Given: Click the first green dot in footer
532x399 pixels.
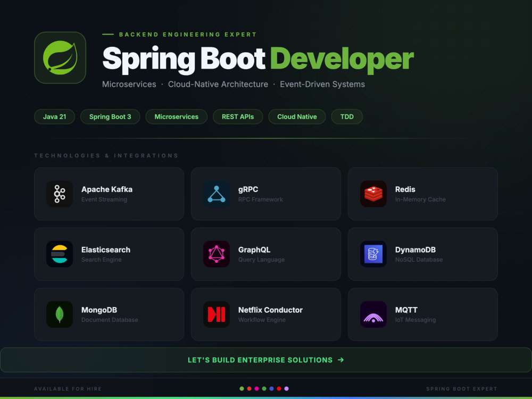Looking at the screenshot, I should (x=242, y=389).
